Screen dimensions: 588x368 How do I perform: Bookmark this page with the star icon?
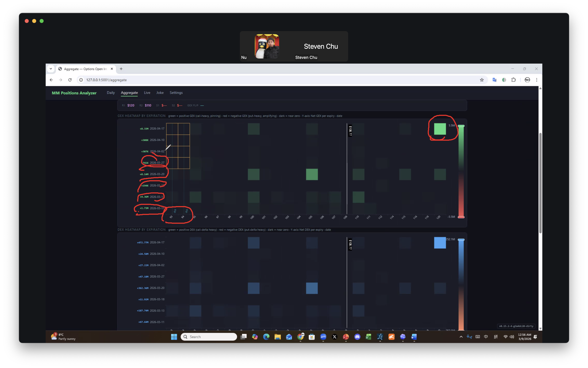coord(482,80)
